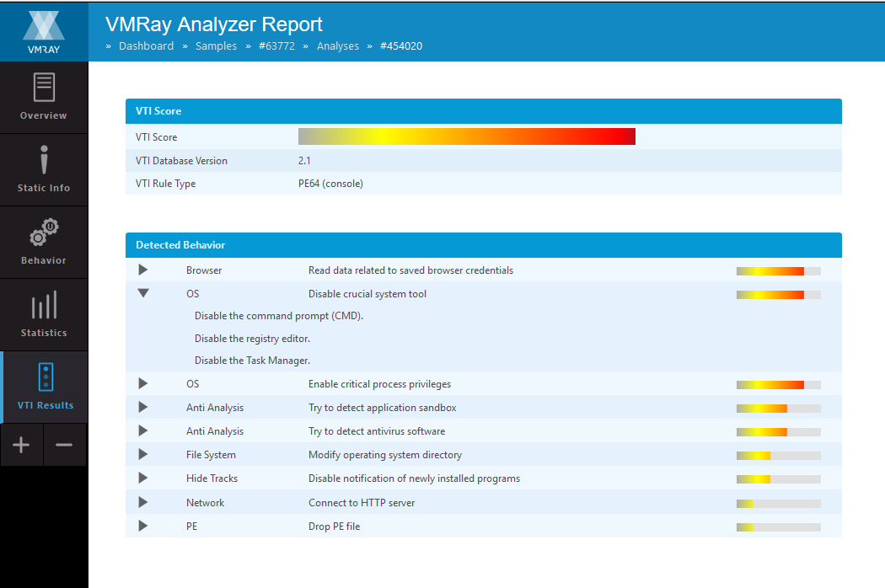885x588 pixels.
Task: Click the Disable crucial system tool severity bar
Action: pos(778,295)
